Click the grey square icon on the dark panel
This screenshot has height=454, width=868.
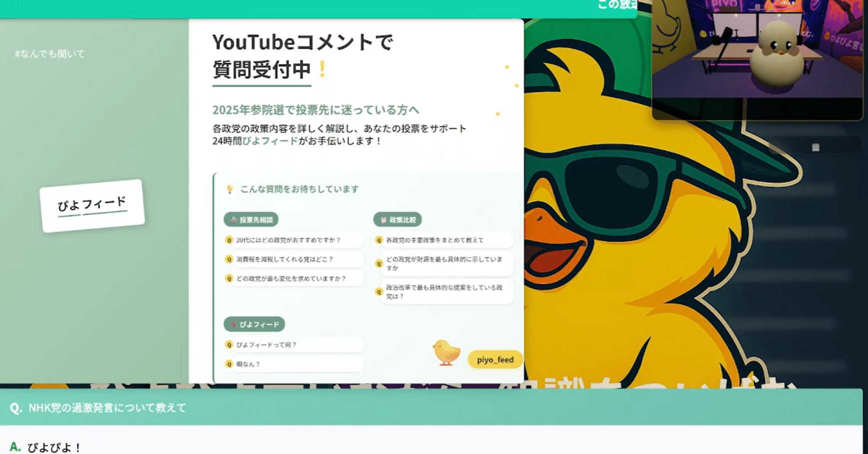[815, 147]
